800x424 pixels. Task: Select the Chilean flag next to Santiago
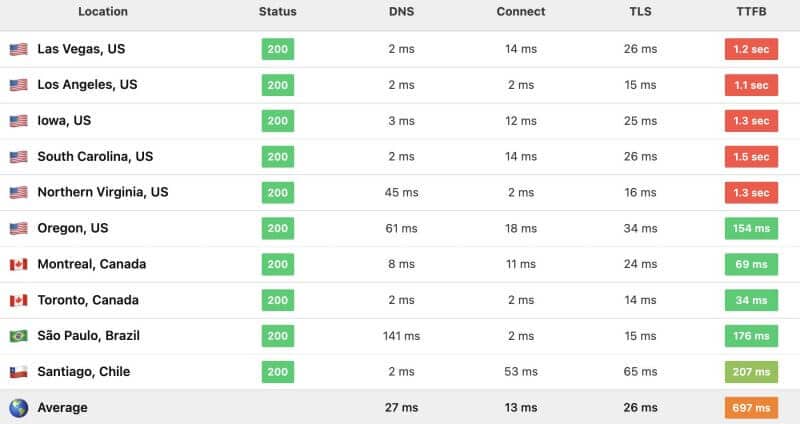pos(18,372)
